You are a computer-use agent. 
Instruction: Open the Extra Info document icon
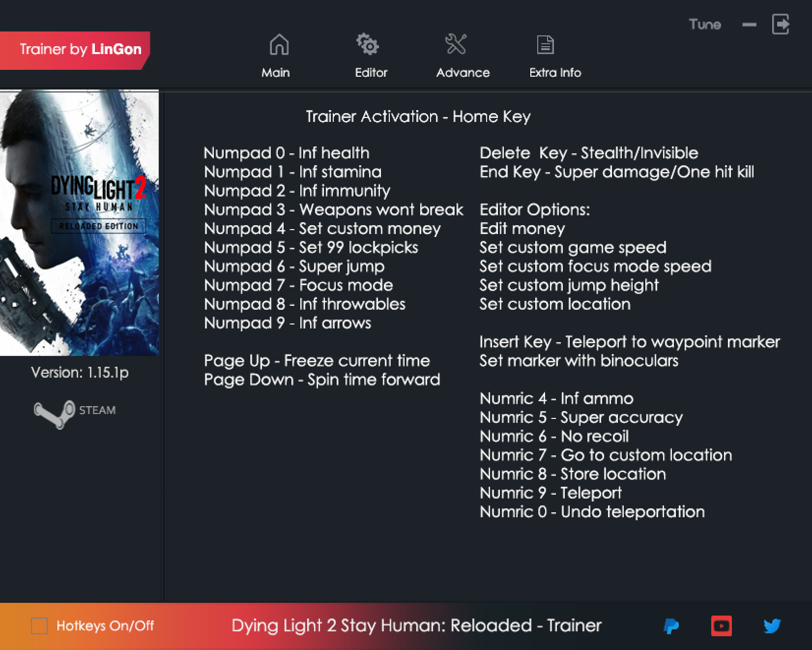click(x=545, y=45)
